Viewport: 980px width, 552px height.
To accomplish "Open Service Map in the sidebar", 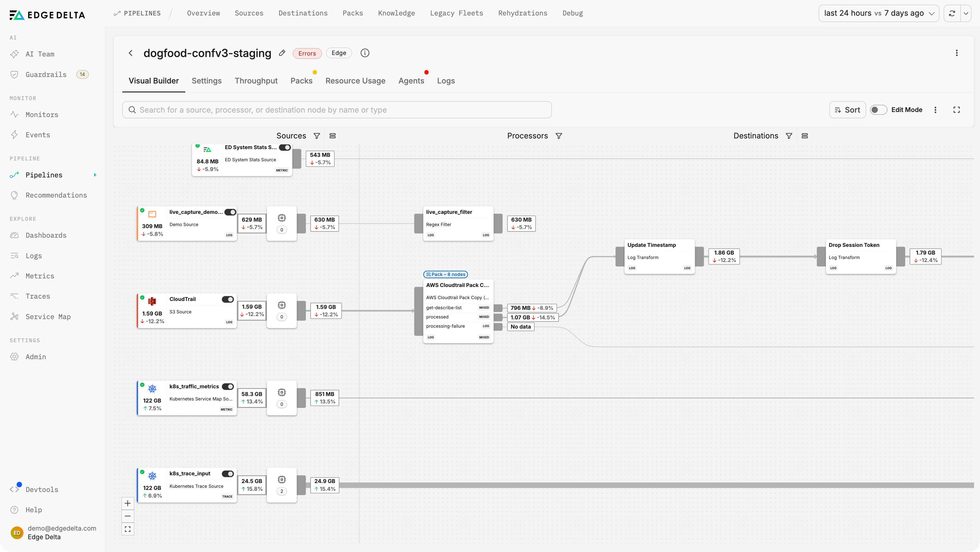I will (x=48, y=317).
